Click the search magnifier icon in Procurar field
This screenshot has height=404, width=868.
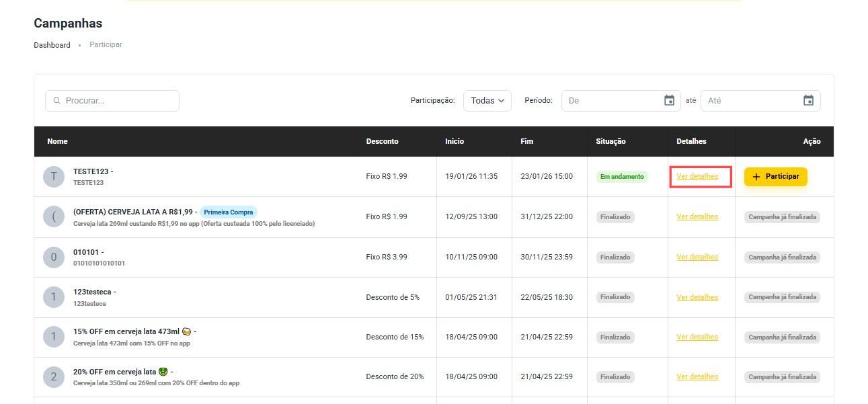(x=57, y=101)
